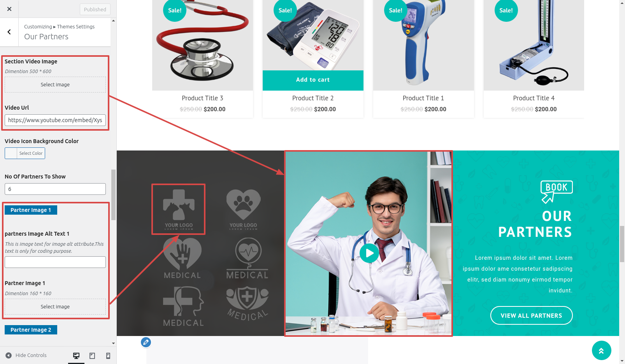Select image for Section Video Image
This screenshot has height=364, width=625.
(55, 84)
